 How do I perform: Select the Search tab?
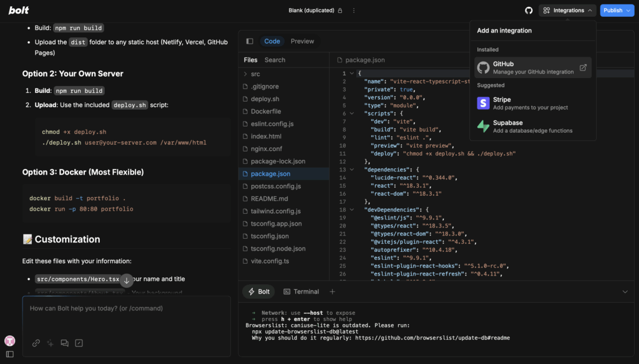click(x=275, y=60)
